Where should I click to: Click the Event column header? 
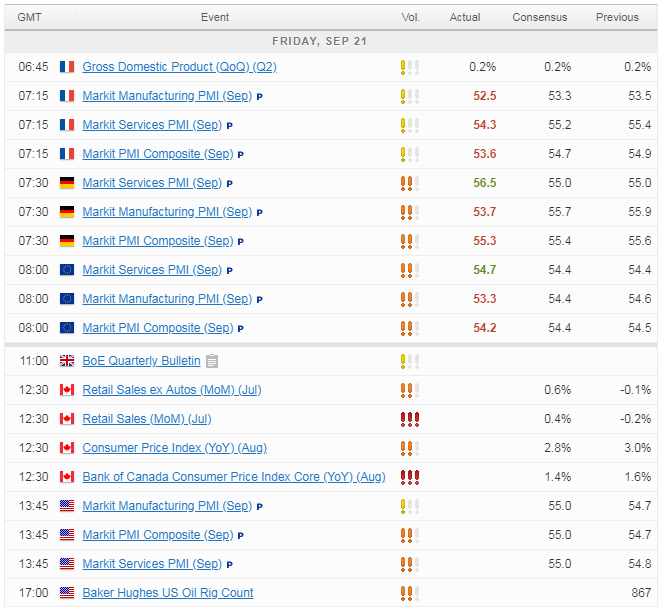coord(215,17)
